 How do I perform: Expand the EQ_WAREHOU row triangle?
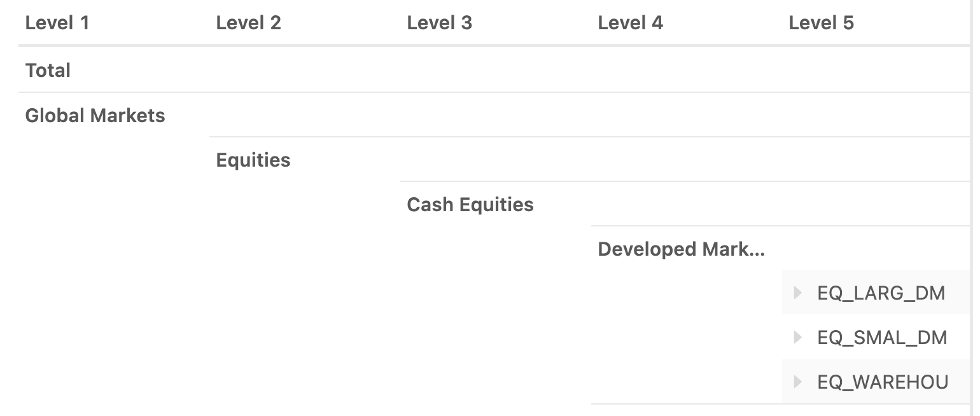(x=798, y=382)
